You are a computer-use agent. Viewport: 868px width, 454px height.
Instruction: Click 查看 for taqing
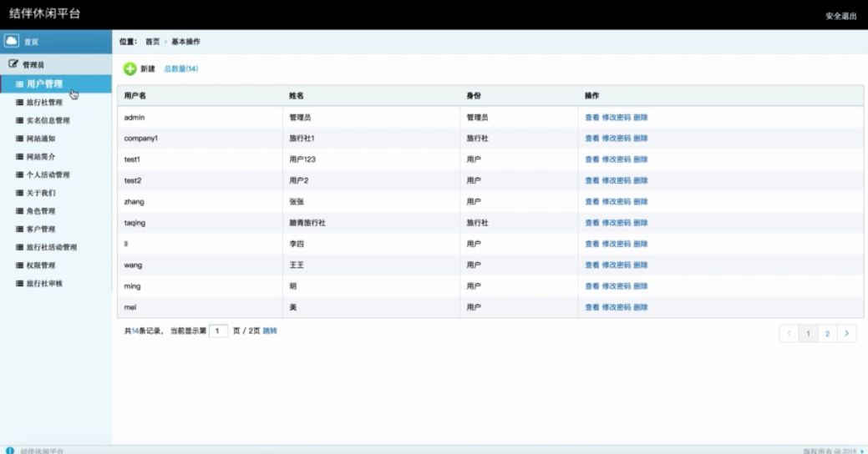click(591, 222)
